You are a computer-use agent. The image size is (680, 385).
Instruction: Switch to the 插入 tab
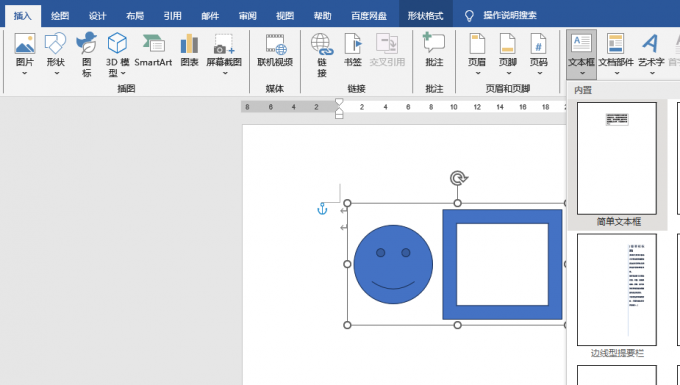coord(23,16)
